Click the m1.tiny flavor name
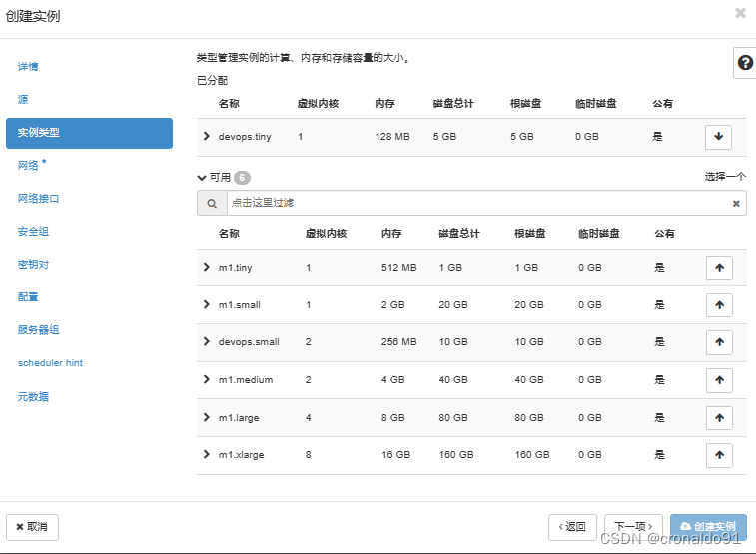756x554 pixels. (x=236, y=268)
